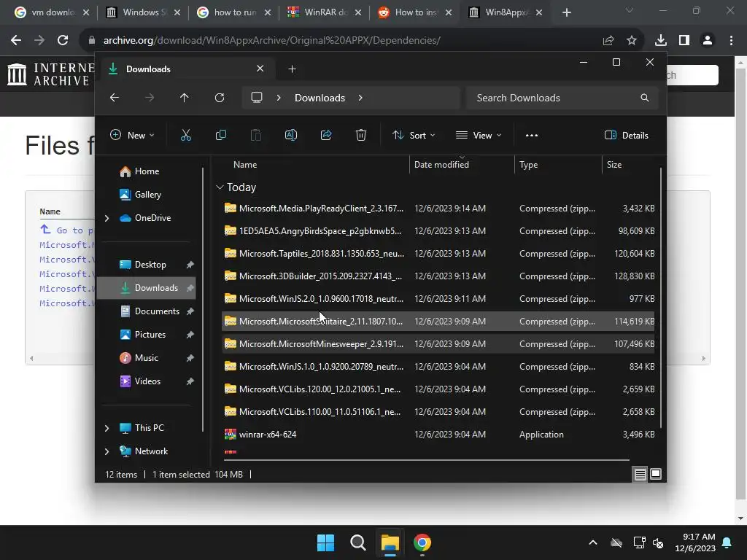Open Chrome three-dot menu
747x560 pixels.
click(731, 41)
